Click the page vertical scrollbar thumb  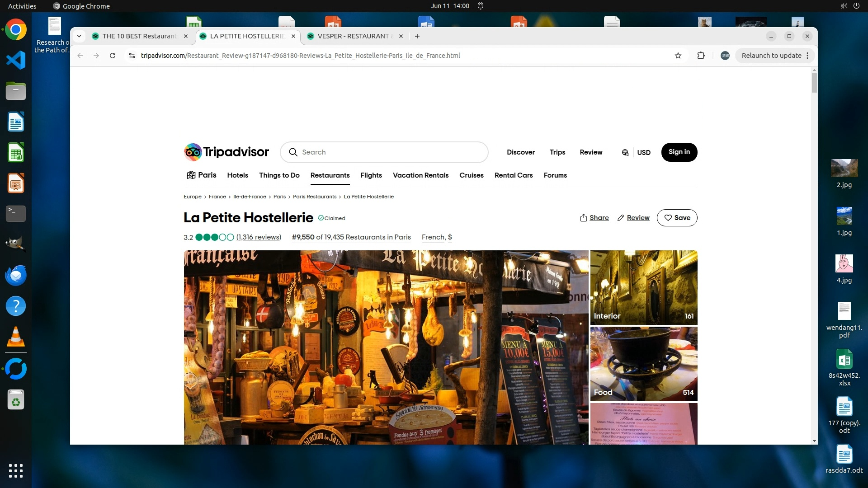(814, 84)
